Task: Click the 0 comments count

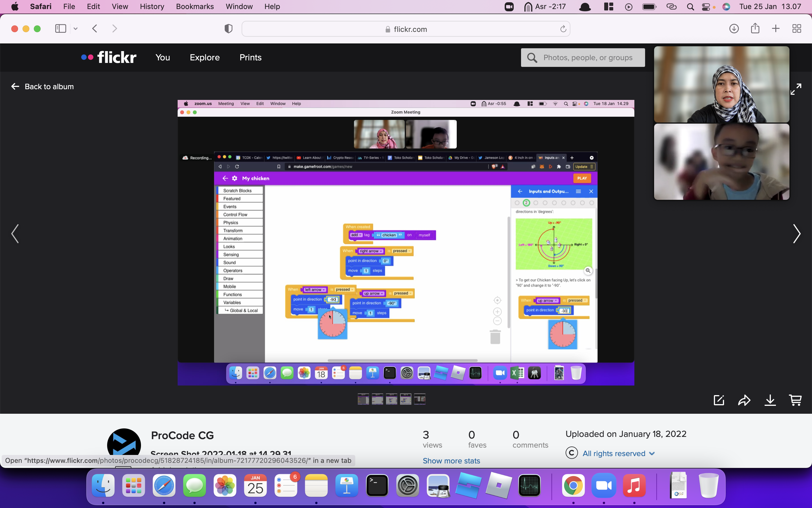Action: 530,439
